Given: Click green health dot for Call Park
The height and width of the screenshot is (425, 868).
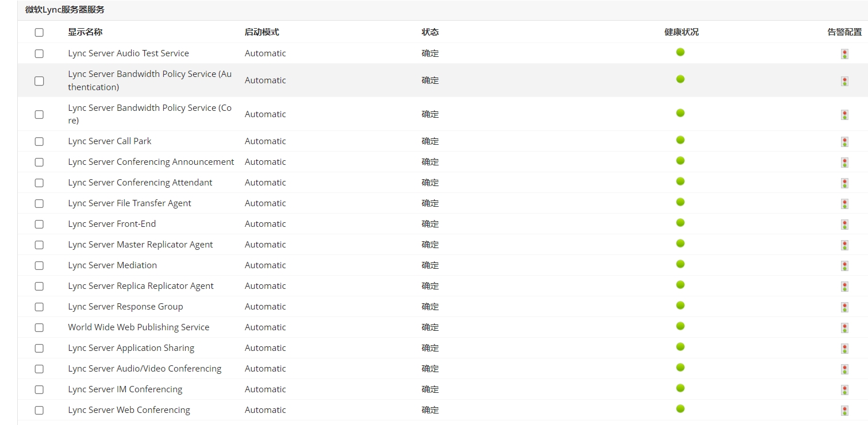Looking at the screenshot, I should [x=681, y=140].
